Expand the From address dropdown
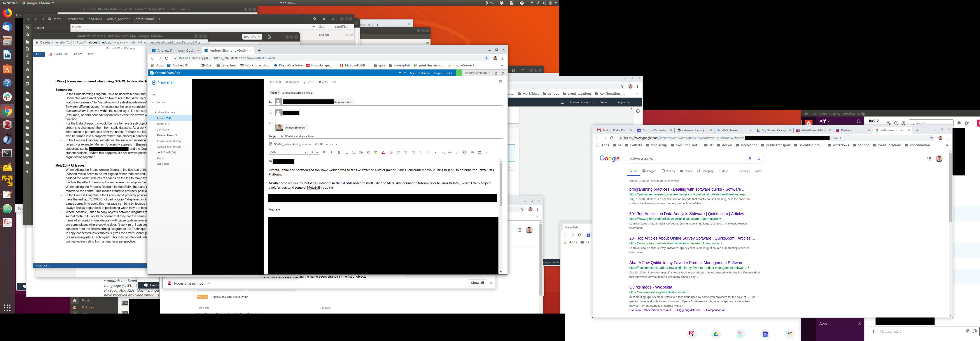The height and width of the screenshot is (341, 980). click(x=275, y=93)
